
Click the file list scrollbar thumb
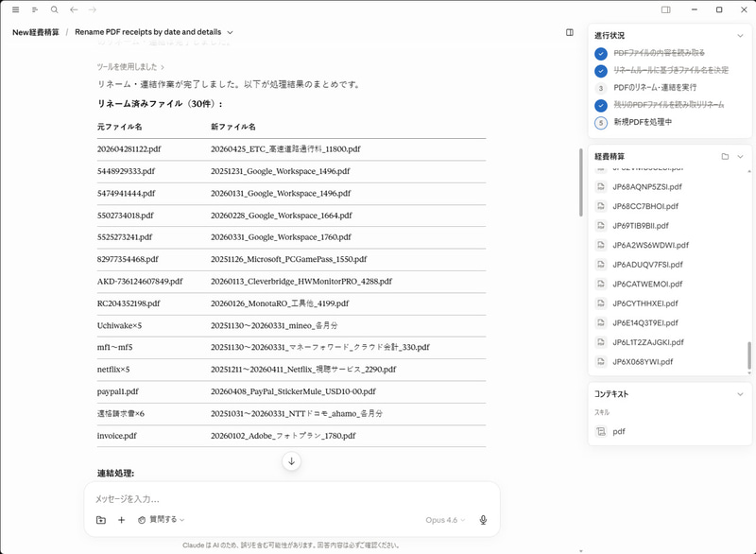tap(748, 355)
